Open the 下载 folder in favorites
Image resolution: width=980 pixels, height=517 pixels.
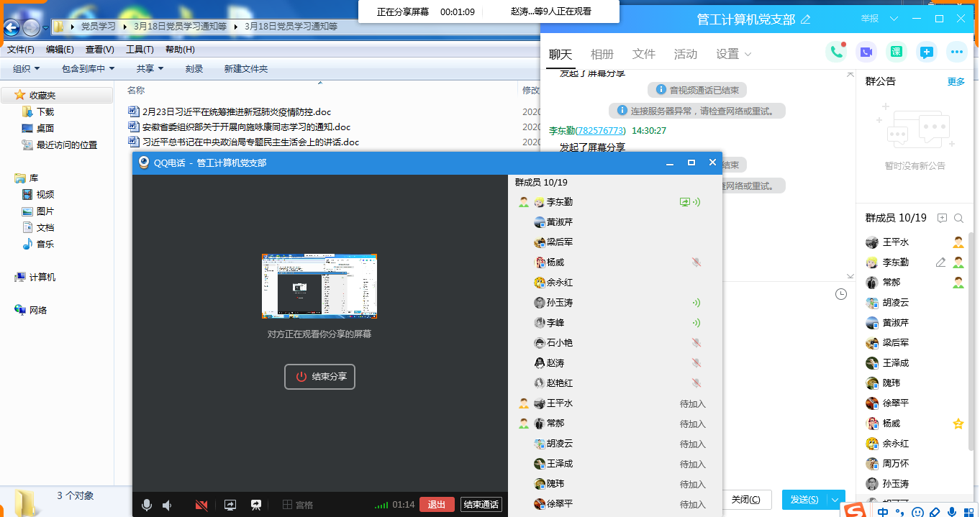[x=45, y=112]
